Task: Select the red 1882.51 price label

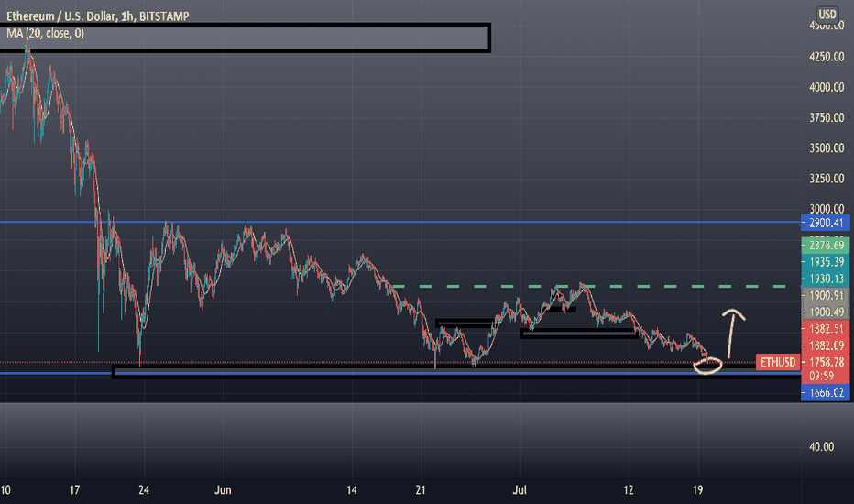Action: click(825, 329)
